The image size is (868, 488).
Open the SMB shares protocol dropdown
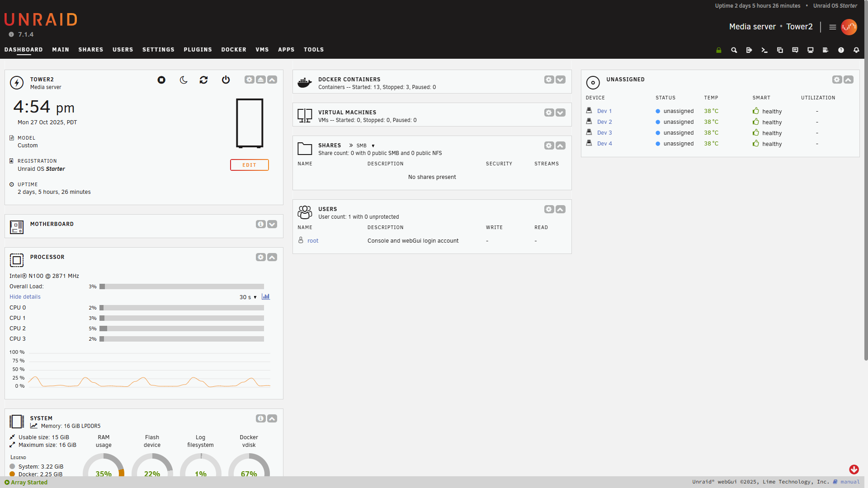pos(365,145)
